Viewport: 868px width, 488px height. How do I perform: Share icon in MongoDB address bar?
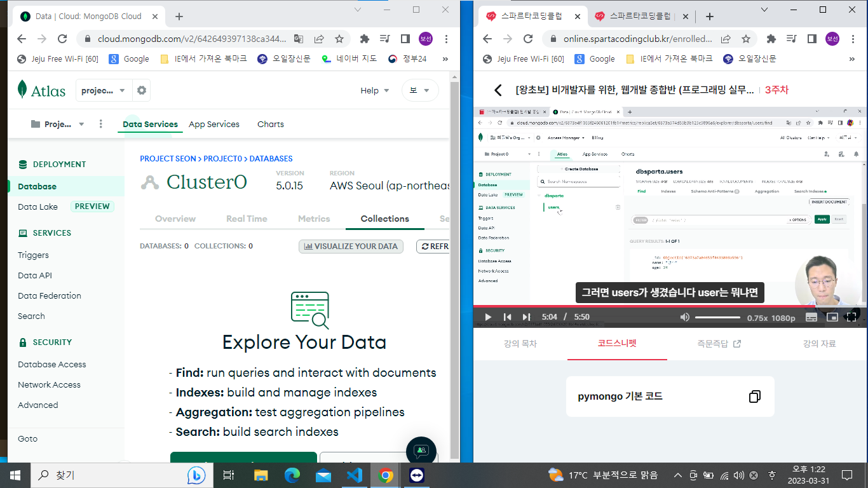319,39
